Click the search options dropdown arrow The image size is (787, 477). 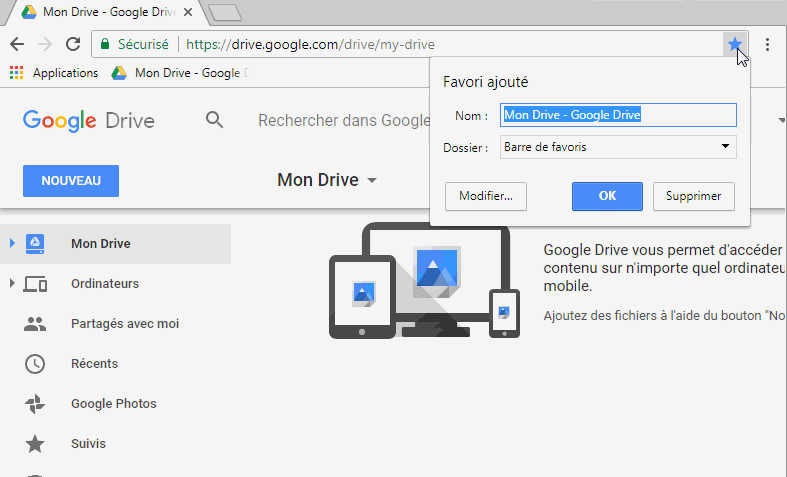pyautogui.click(x=781, y=120)
